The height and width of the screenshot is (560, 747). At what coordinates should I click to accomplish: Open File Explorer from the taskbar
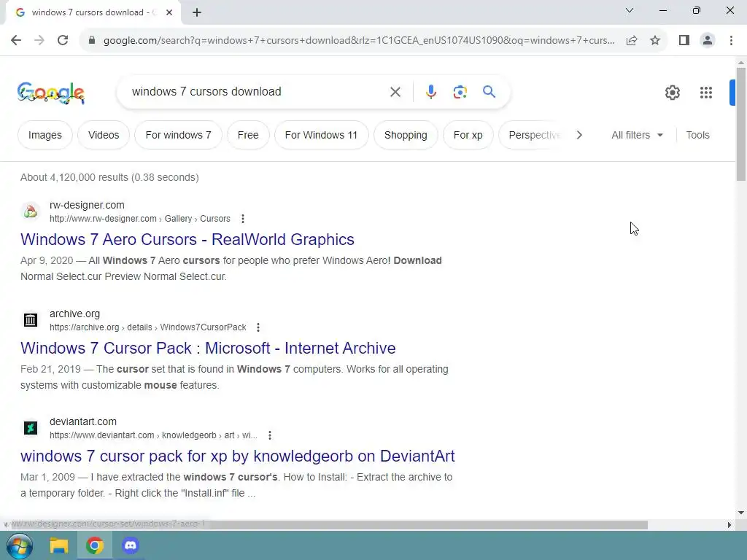click(59, 545)
